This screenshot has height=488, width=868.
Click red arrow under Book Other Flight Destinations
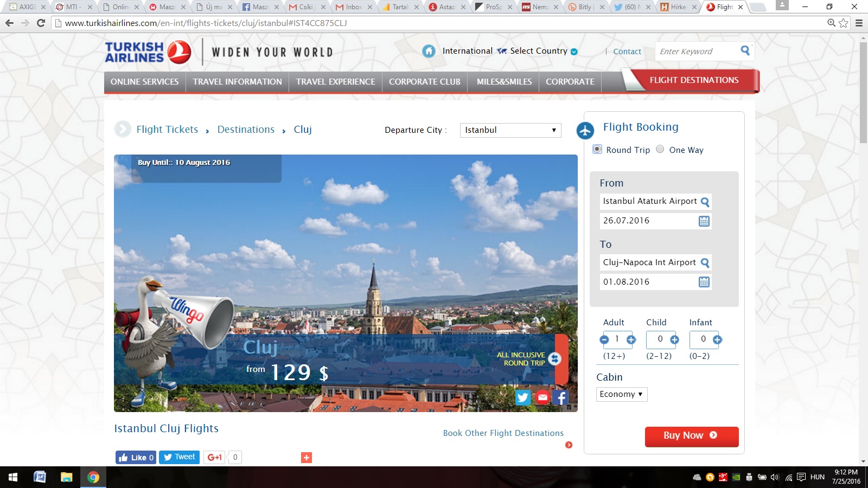pos(569,445)
